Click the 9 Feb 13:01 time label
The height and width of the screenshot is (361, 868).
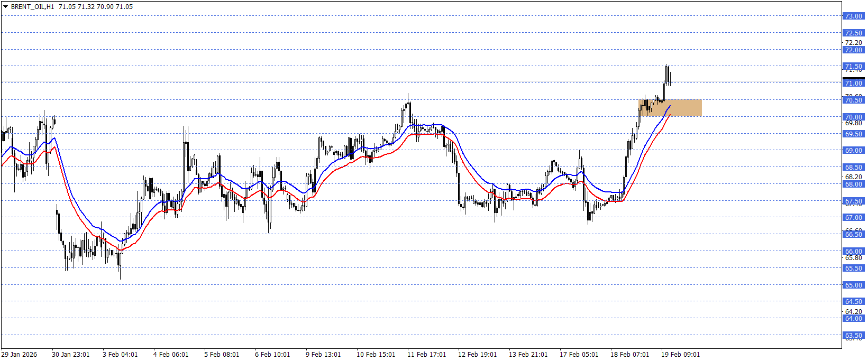pyautogui.click(x=323, y=354)
